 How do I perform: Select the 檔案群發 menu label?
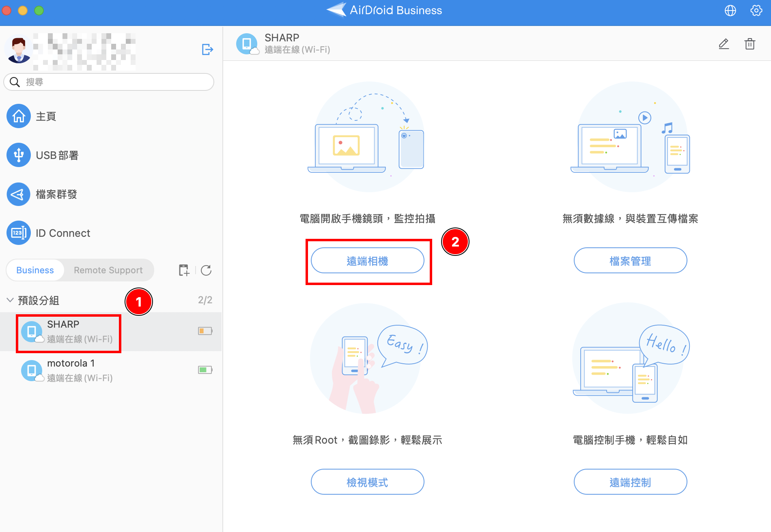[56, 194]
